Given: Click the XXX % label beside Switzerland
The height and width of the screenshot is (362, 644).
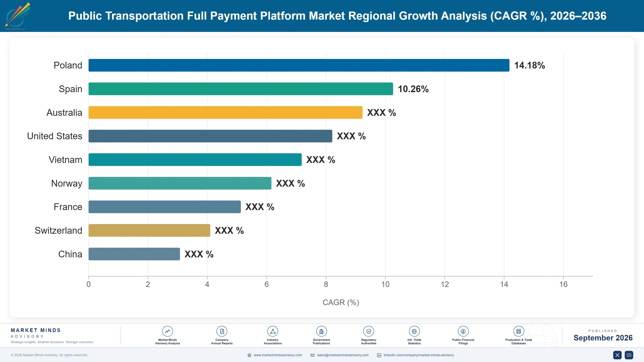Looking at the screenshot, I should pos(229,230).
